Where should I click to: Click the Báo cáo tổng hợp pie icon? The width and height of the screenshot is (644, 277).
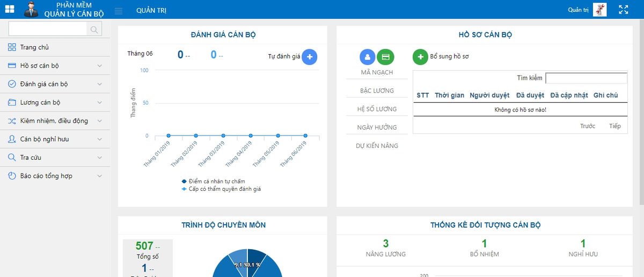[12, 176]
